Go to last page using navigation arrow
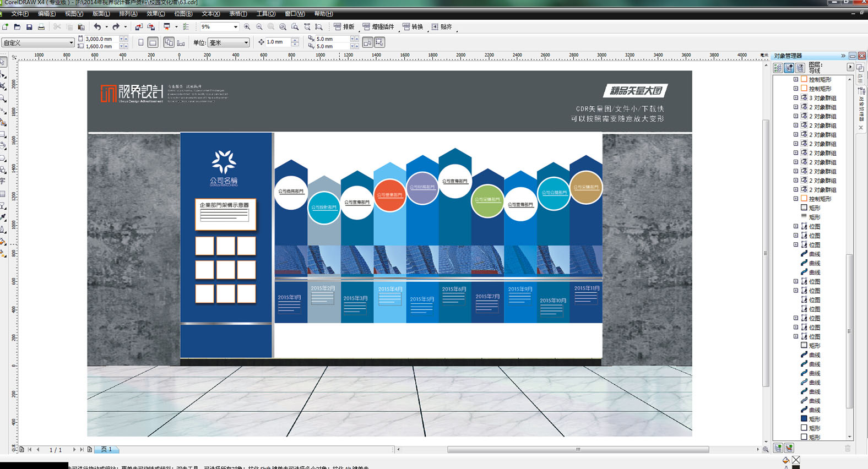The width and height of the screenshot is (868, 469). click(x=82, y=450)
